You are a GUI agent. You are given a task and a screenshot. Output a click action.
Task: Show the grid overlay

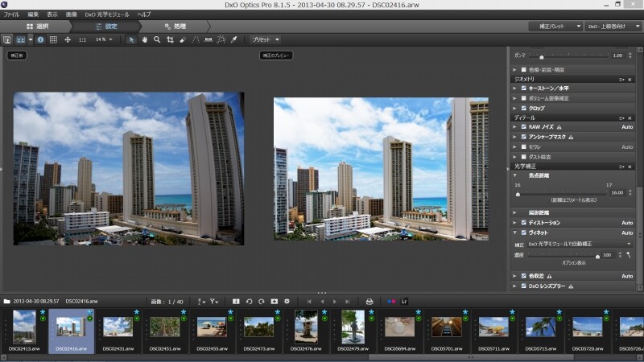click(x=53, y=39)
